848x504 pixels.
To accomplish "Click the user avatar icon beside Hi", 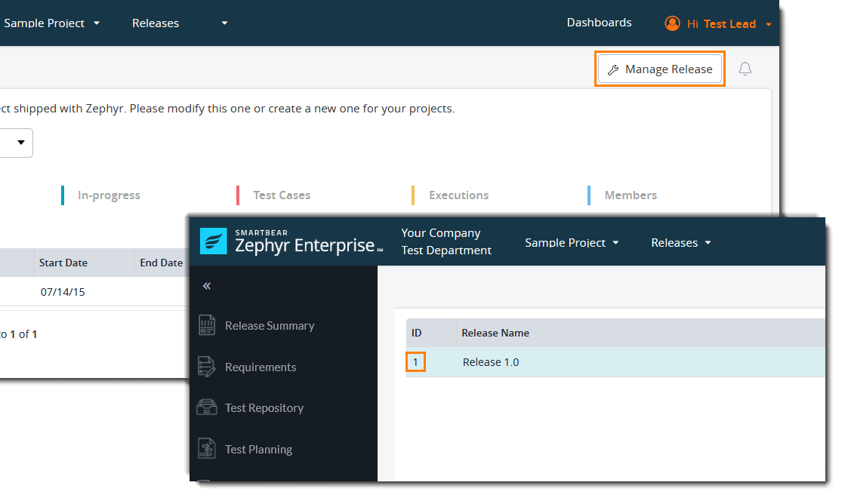I will pyautogui.click(x=671, y=23).
